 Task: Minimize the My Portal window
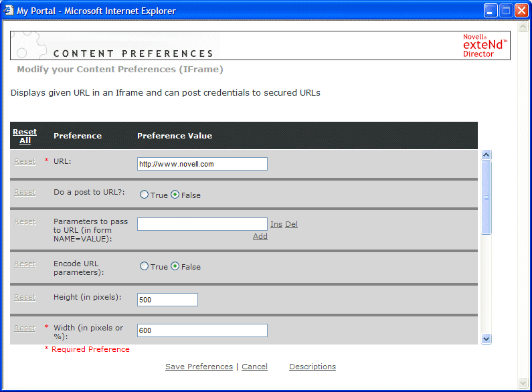(491, 11)
